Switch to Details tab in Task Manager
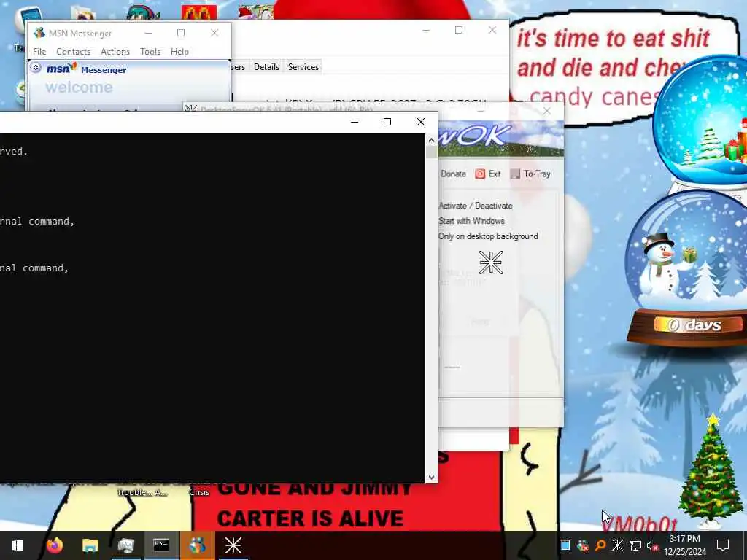 click(266, 66)
